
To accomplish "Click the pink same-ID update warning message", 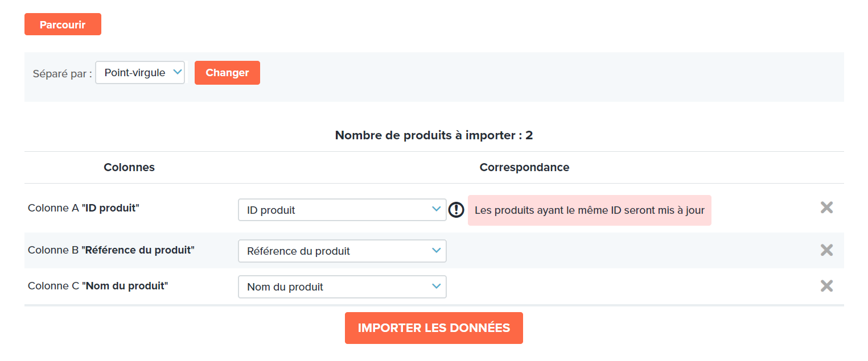I will pos(589,210).
